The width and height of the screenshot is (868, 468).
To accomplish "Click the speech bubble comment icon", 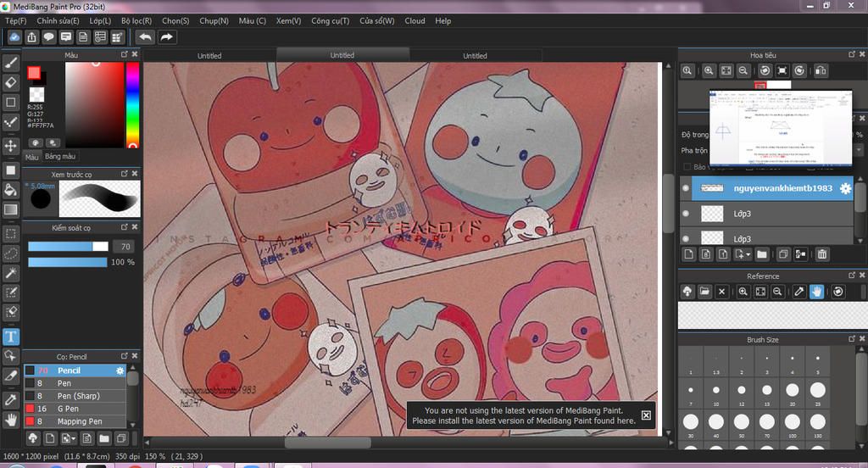I will [48, 37].
